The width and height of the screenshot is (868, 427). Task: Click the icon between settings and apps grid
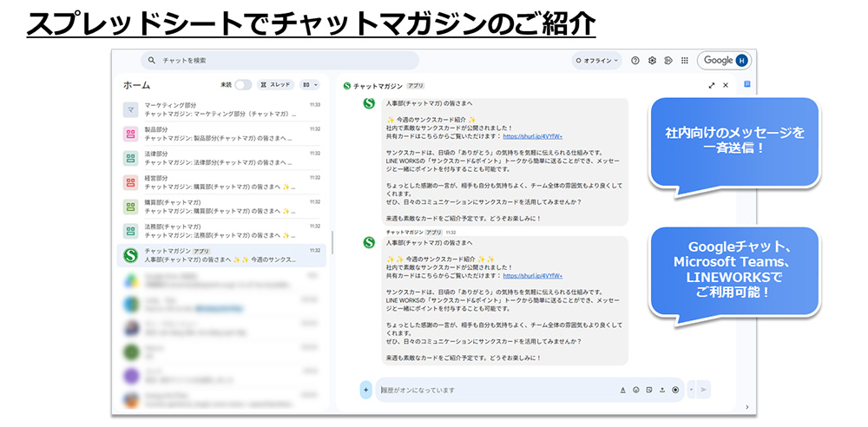[x=668, y=61]
